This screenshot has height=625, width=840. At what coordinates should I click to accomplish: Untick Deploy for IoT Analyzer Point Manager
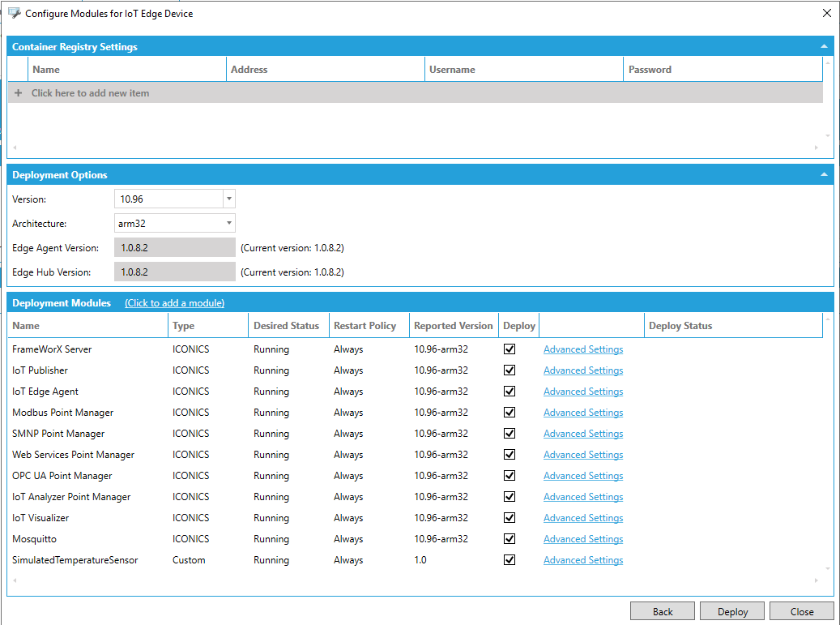[x=510, y=496]
